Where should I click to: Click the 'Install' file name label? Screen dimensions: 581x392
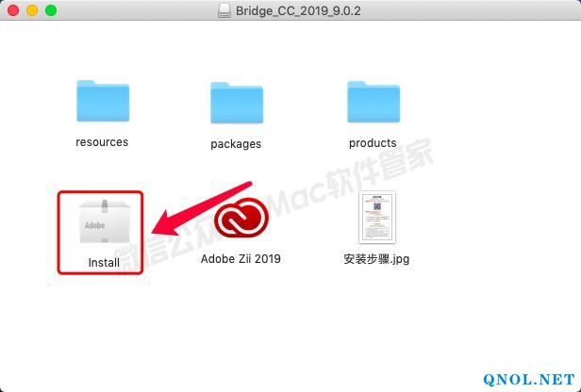pyautogui.click(x=104, y=263)
